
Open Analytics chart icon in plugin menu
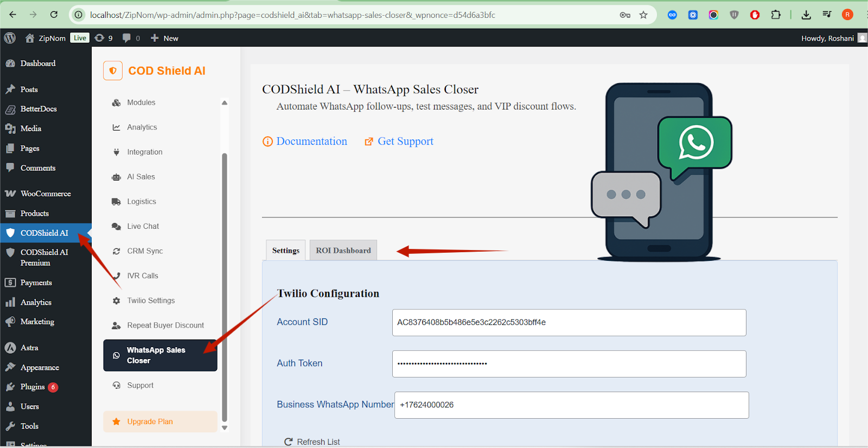tap(116, 127)
